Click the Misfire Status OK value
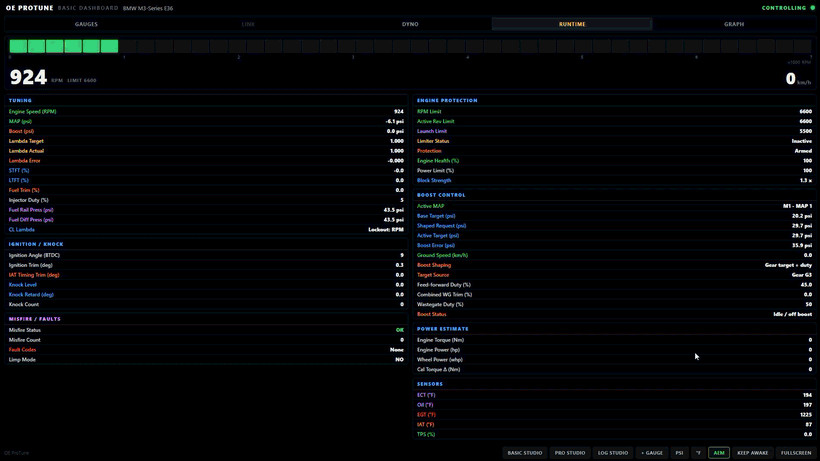 point(400,330)
